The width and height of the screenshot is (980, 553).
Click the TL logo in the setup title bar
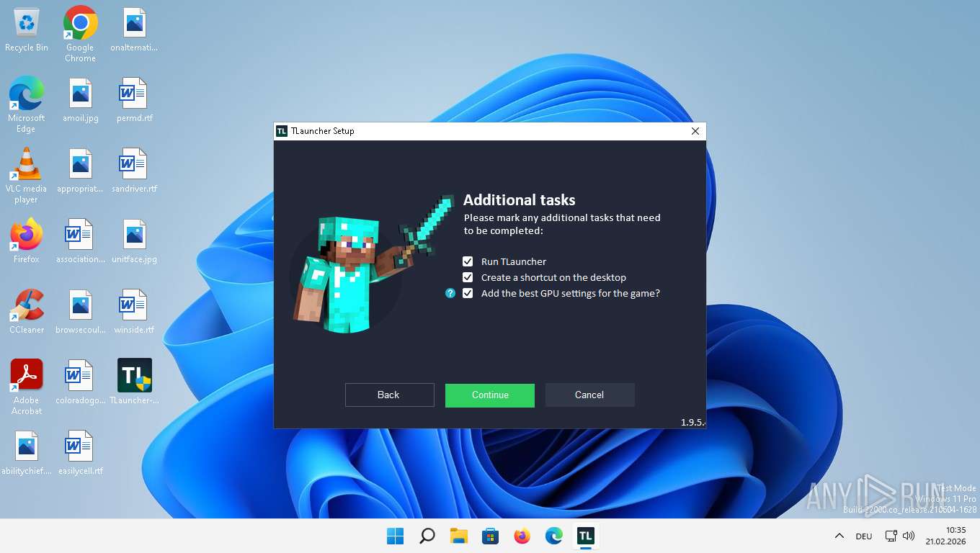point(282,131)
